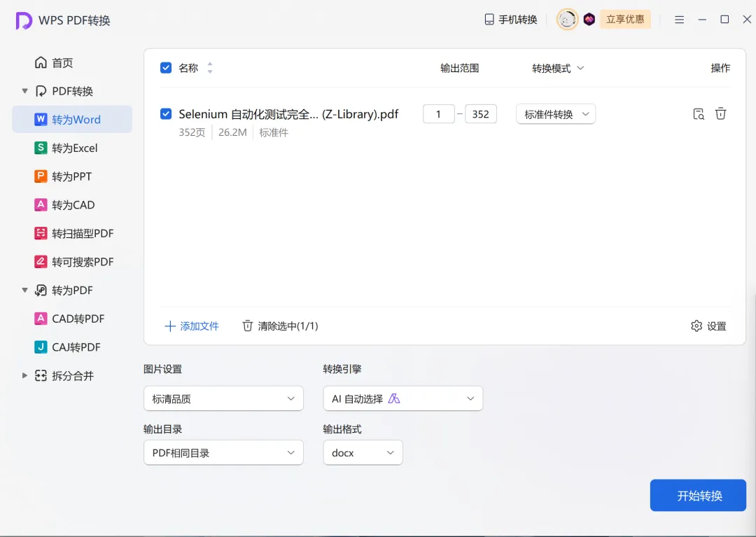Click the orange PPT P icon
The width and height of the screenshot is (756, 537).
(x=41, y=176)
